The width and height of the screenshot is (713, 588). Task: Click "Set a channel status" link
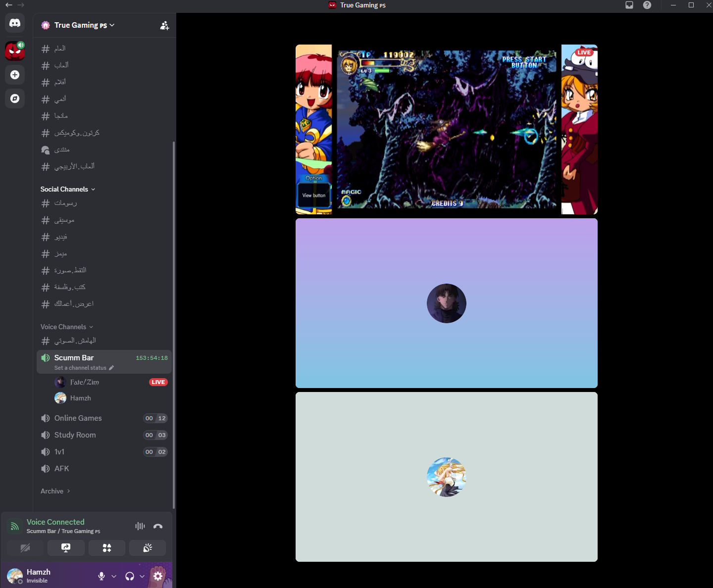click(x=80, y=368)
